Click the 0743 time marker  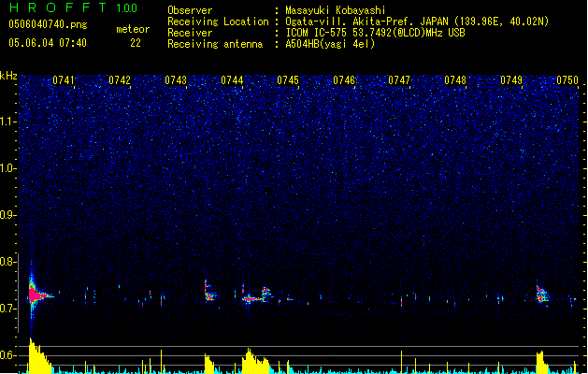(x=176, y=80)
